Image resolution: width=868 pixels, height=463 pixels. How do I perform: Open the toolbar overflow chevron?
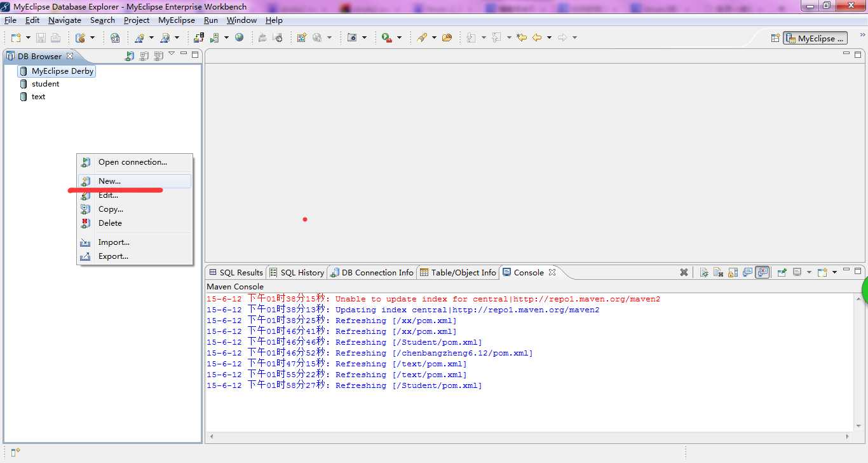(x=862, y=34)
